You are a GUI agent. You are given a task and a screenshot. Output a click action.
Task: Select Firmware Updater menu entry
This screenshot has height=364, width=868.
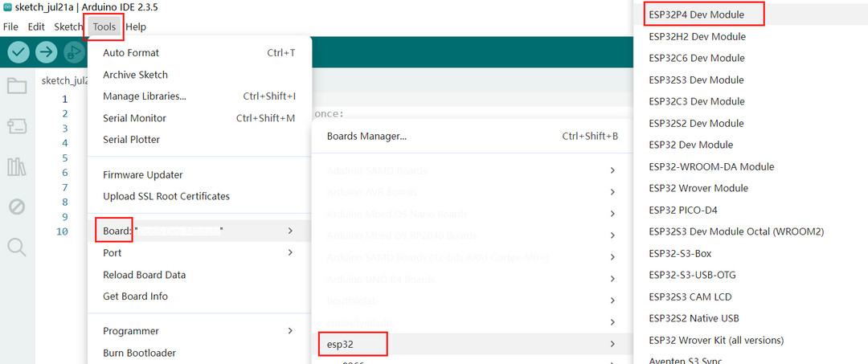pos(199,175)
